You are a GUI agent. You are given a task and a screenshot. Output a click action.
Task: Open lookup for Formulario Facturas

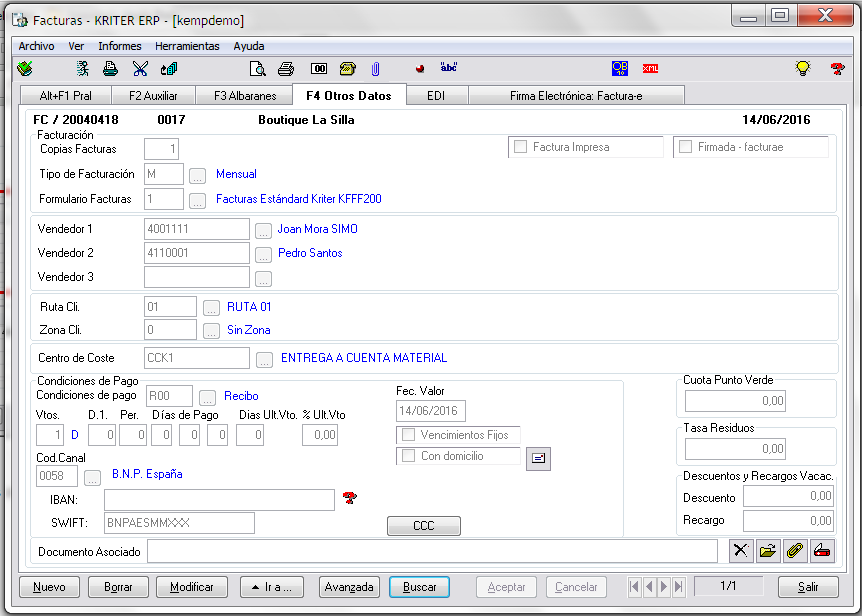pyautogui.click(x=197, y=200)
